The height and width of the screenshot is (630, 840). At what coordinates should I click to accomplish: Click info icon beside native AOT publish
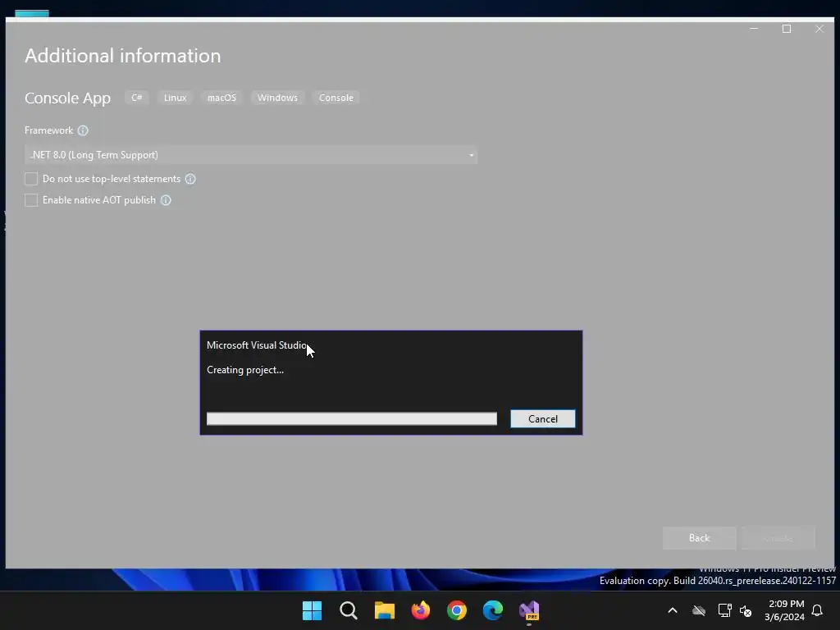click(x=166, y=200)
